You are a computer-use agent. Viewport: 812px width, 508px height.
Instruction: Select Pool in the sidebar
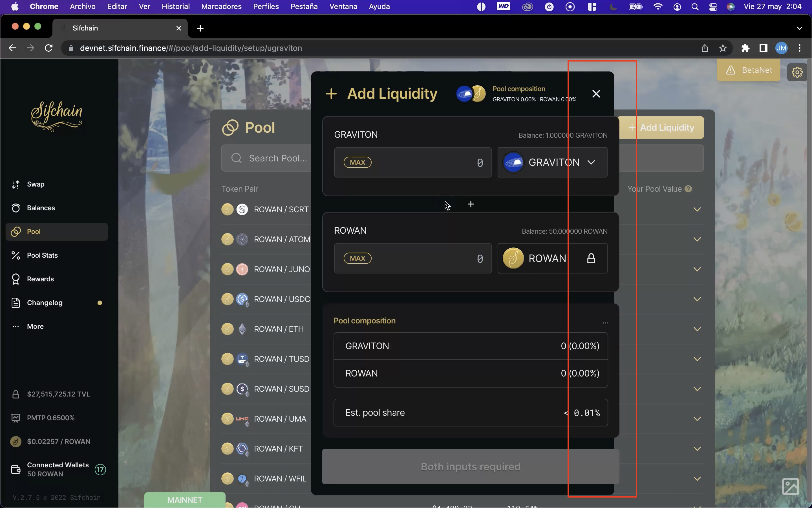click(56, 231)
